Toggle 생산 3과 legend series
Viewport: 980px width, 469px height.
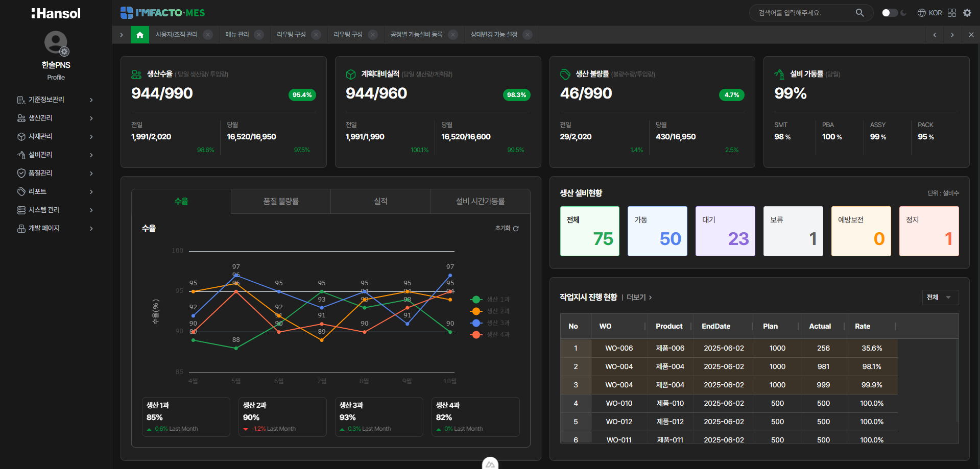pos(490,323)
